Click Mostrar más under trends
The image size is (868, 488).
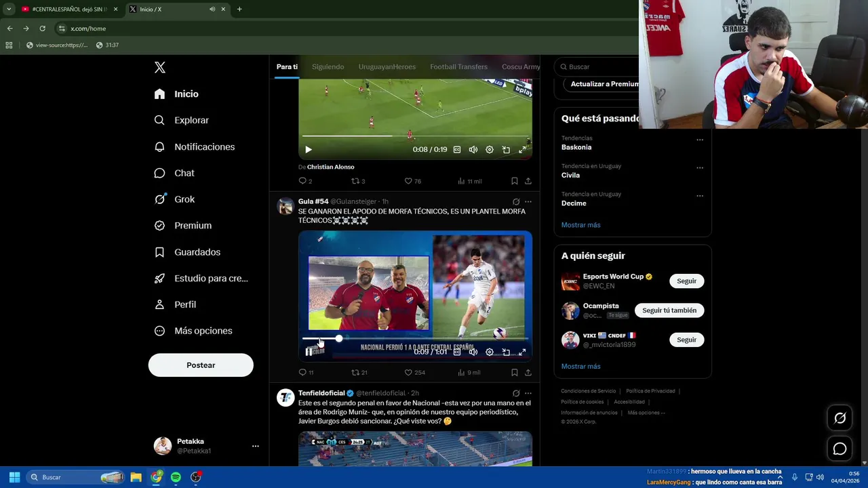[581, 225]
